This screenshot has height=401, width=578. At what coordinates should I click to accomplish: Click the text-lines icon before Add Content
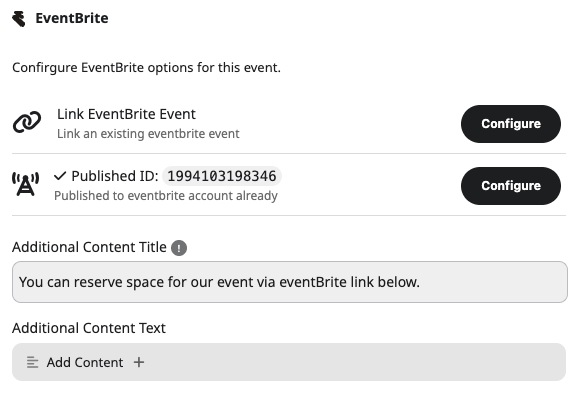pos(32,362)
